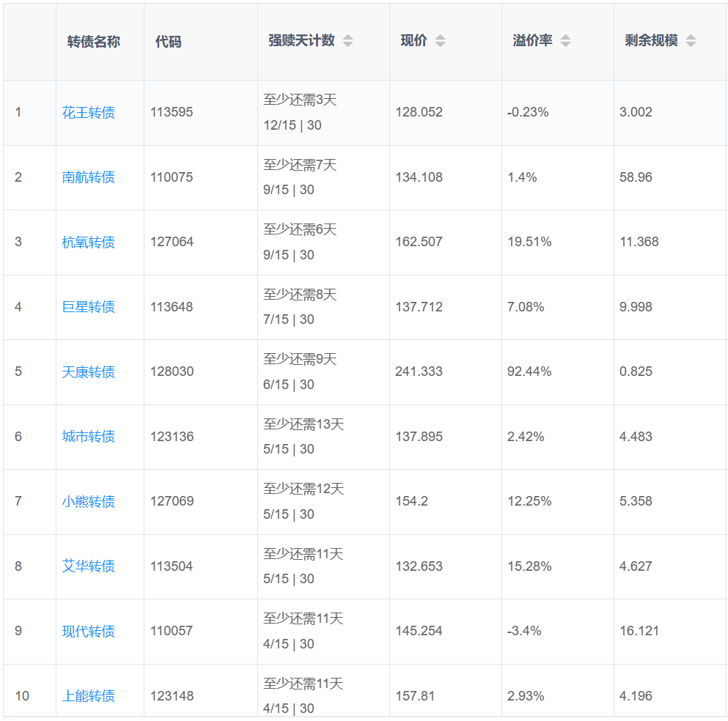Screen dimensions: 728x721
Task: Toggle sorting on 溢价率 column icon
Action: [565, 41]
